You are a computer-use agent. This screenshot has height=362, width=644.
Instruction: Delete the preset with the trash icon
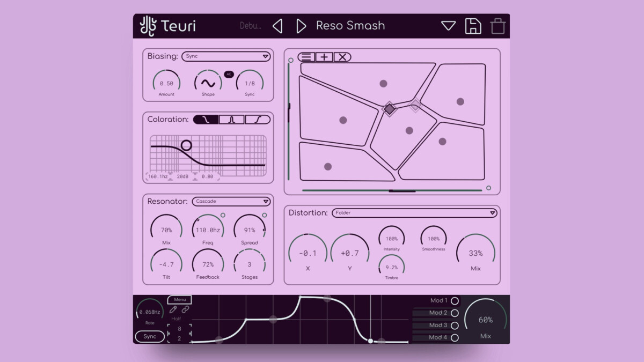(497, 25)
